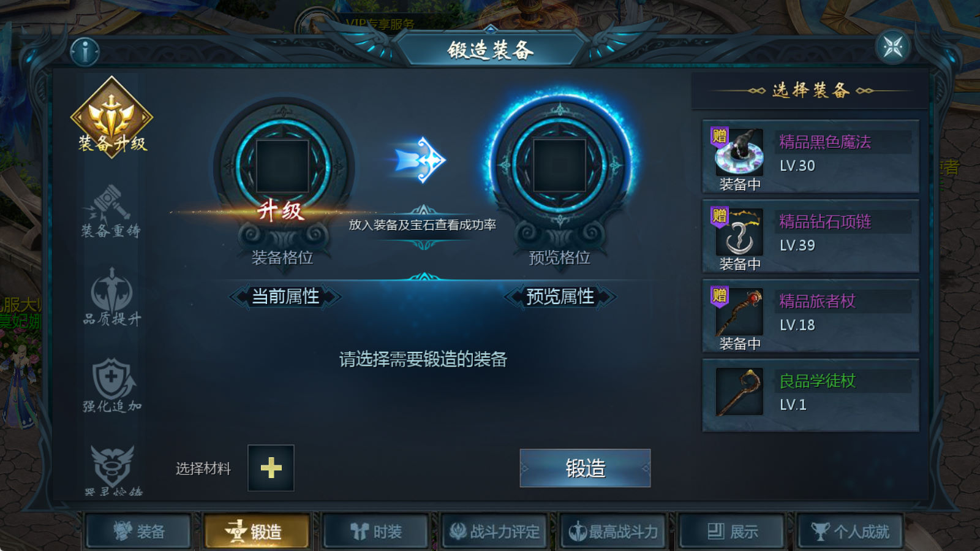Open the 品质提升 sidebar icon

pyautogui.click(x=111, y=297)
